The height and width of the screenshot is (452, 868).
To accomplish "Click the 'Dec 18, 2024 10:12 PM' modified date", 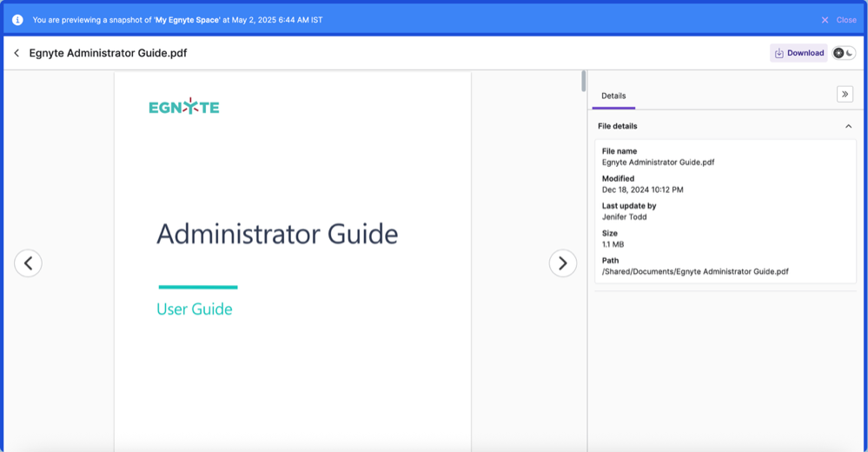I will tap(643, 189).
